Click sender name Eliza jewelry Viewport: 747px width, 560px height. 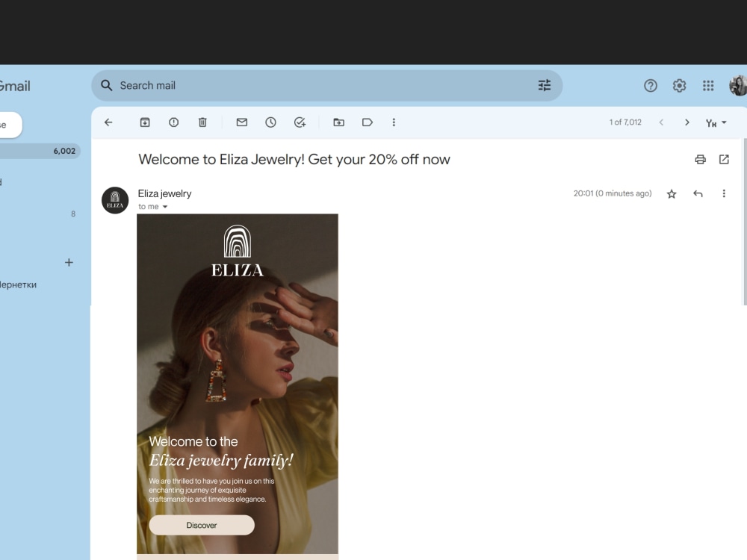pyautogui.click(x=165, y=194)
